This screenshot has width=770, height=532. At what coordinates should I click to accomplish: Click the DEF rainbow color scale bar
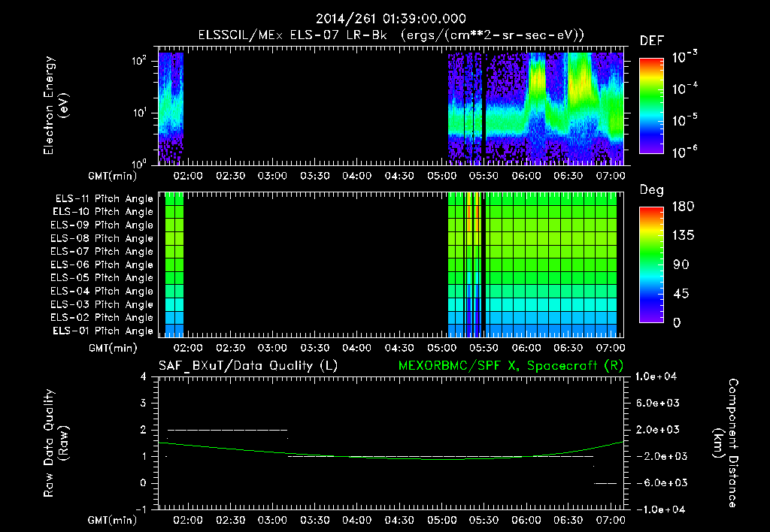651,105
